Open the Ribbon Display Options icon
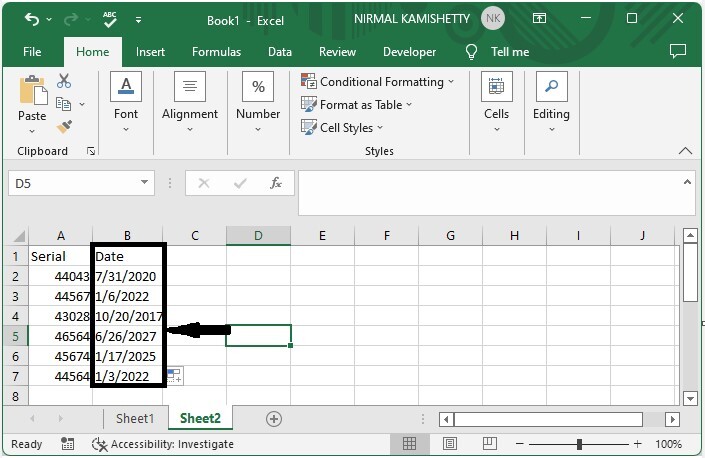 [x=540, y=19]
